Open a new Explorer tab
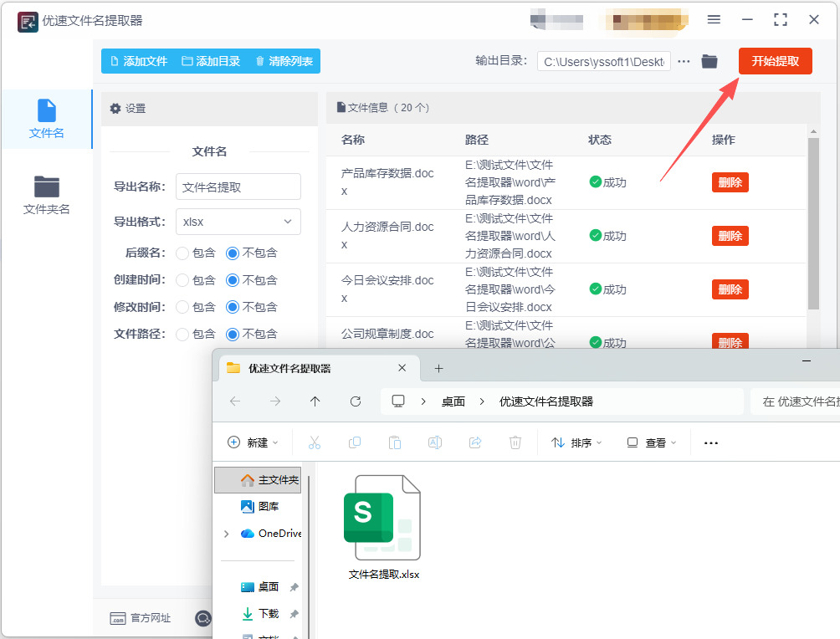This screenshot has width=840, height=639. pos(438,369)
